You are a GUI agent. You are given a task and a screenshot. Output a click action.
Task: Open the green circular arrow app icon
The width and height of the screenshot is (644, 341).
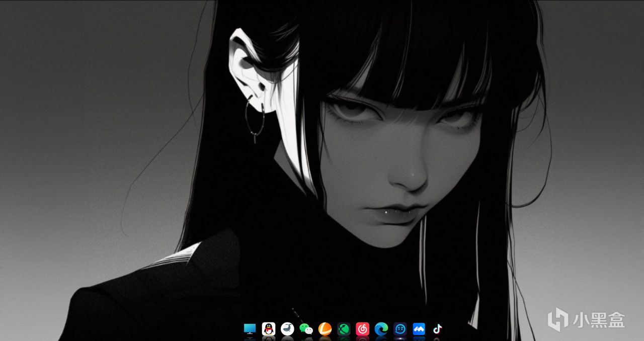click(x=344, y=329)
